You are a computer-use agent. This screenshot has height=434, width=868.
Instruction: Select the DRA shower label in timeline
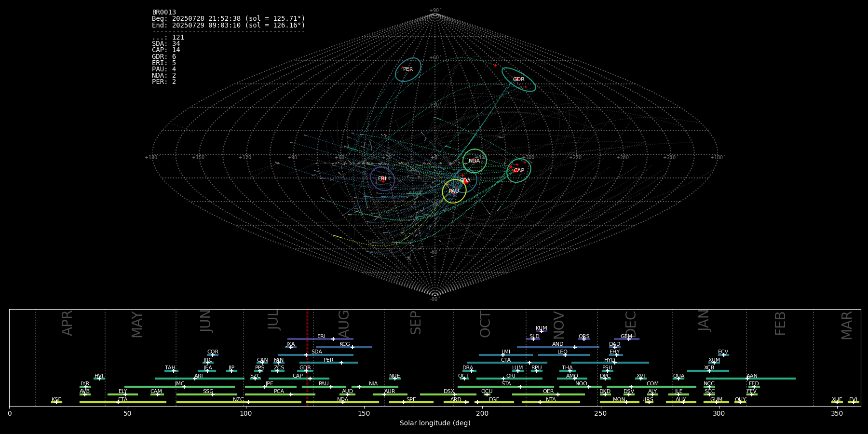468,368
